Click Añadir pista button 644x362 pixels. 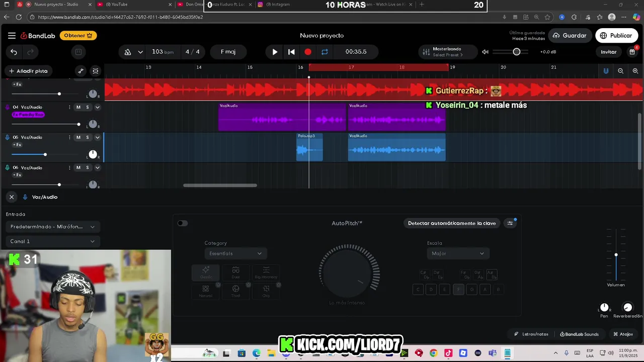click(x=28, y=71)
